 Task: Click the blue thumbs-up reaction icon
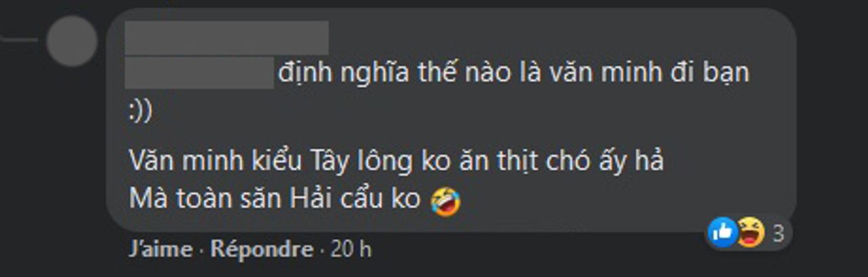[722, 233]
